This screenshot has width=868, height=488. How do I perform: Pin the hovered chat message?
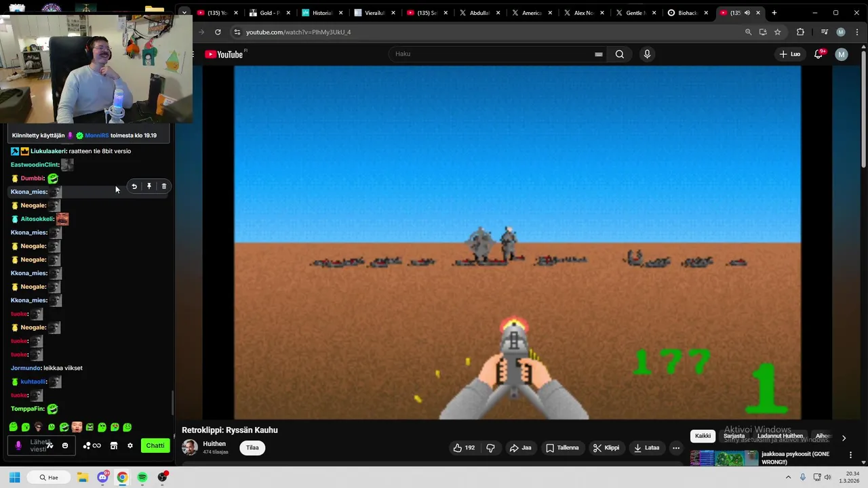point(149,186)
